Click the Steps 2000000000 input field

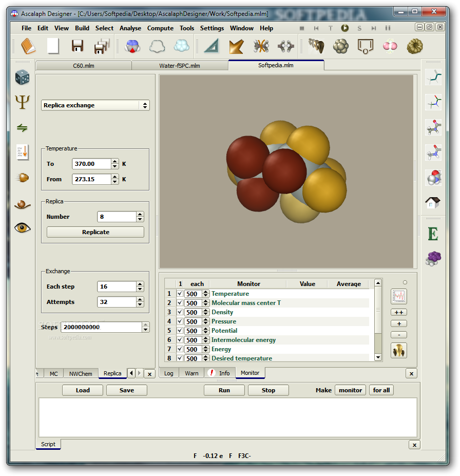101,327
